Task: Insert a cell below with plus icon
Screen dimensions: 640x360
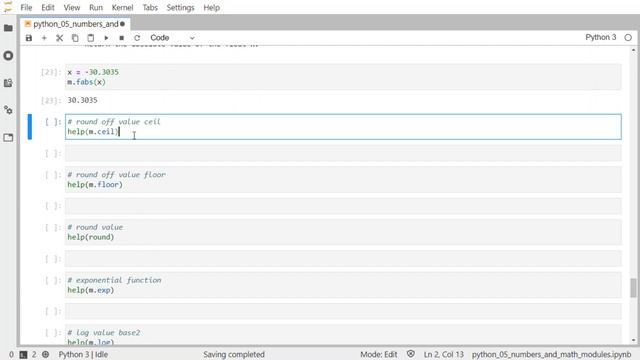Action: point(44,38)
